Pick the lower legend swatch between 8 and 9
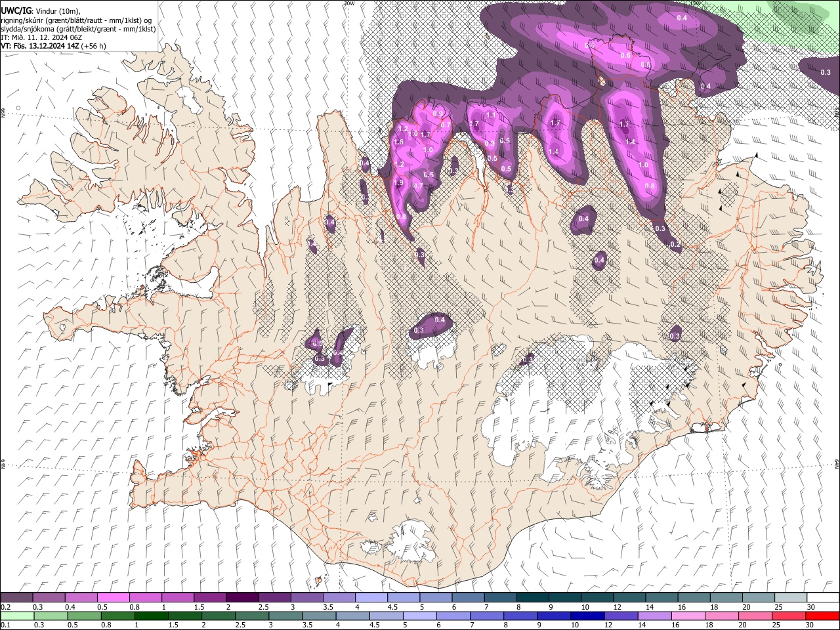The image size is (840, 630). point(520,616)
